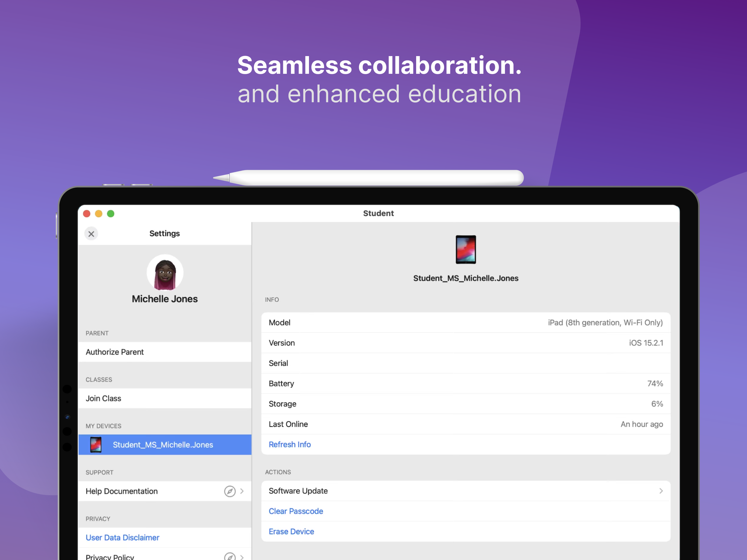Click the iPad icon in My Devices
The image size is (747, 560).
click(x=96, y=445)
